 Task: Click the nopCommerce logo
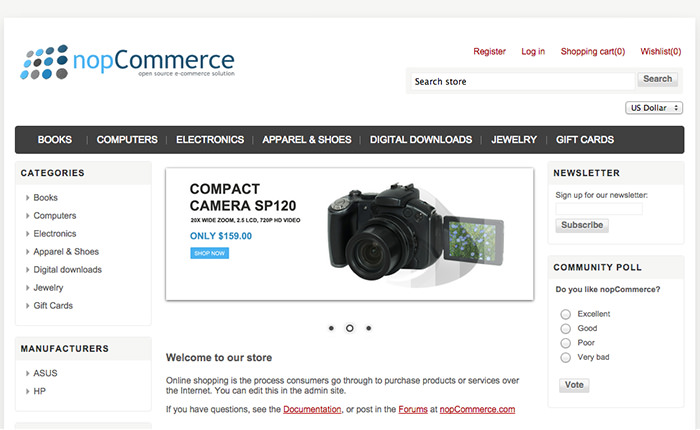click(x=127, y=62)
